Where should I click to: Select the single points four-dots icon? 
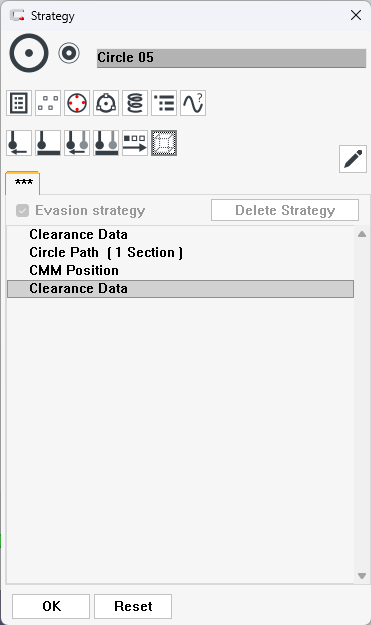tap(48, 103)
